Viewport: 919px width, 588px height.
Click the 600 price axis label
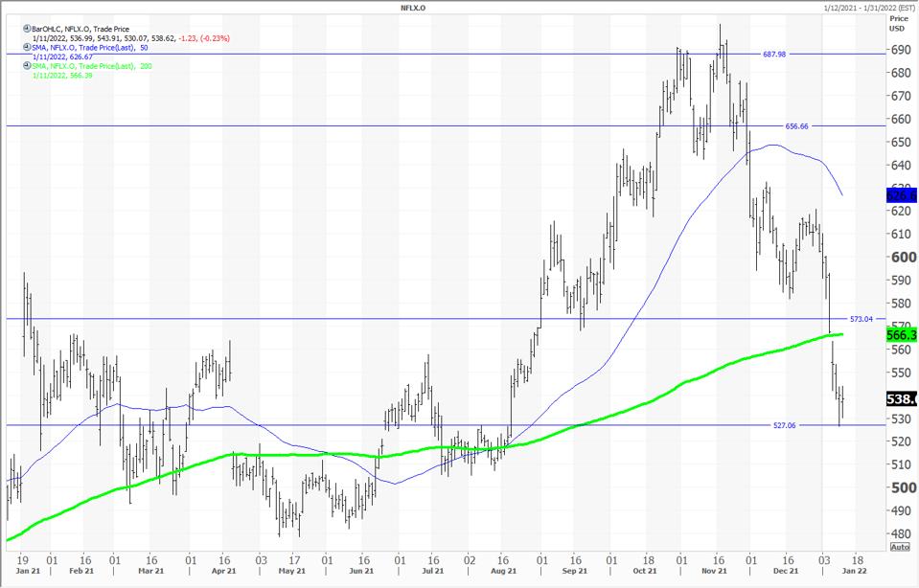(x=903, y=257)
